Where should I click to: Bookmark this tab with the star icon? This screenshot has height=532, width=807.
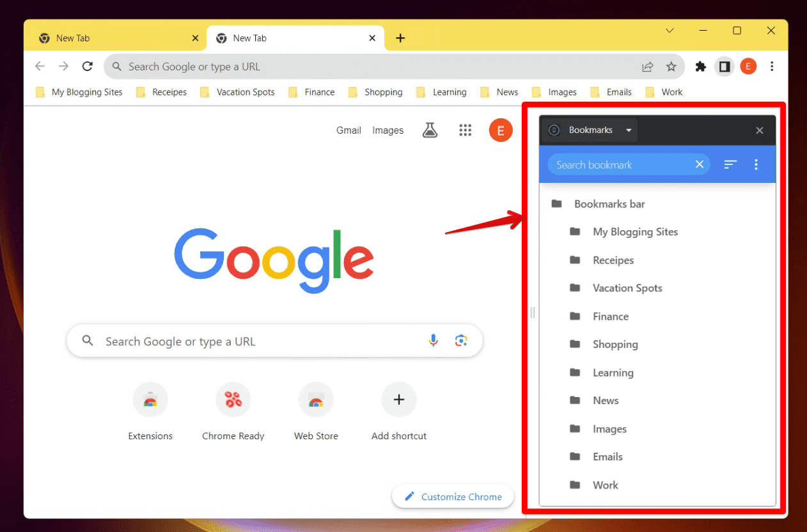671,66
